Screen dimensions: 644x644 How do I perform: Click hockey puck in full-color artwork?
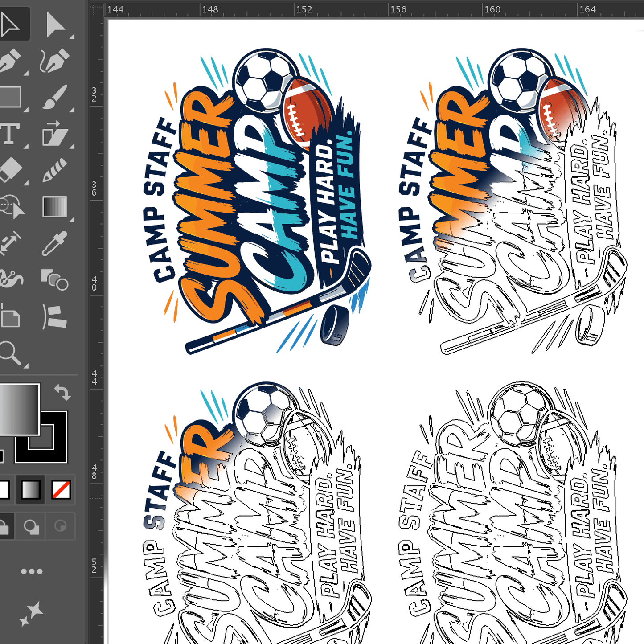pyautogui.click(x=335, y=326)
